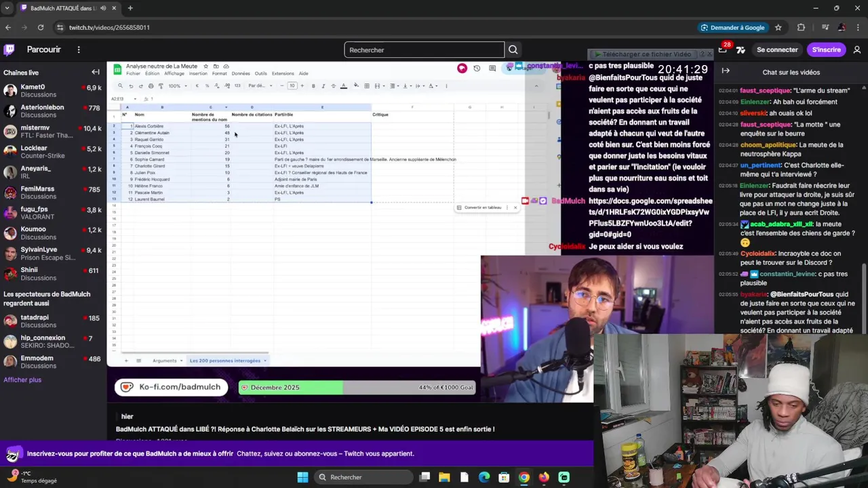Screen dimensions: 868x488
Task: Click the Se connecter button
Action: (x=777, y=49)
